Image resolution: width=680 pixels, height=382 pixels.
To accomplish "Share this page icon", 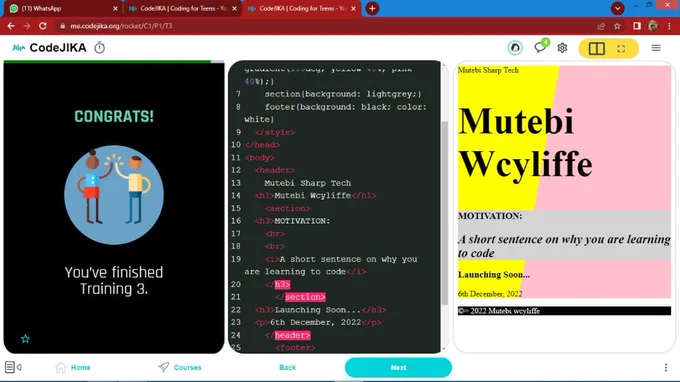I will click(601, 26).
